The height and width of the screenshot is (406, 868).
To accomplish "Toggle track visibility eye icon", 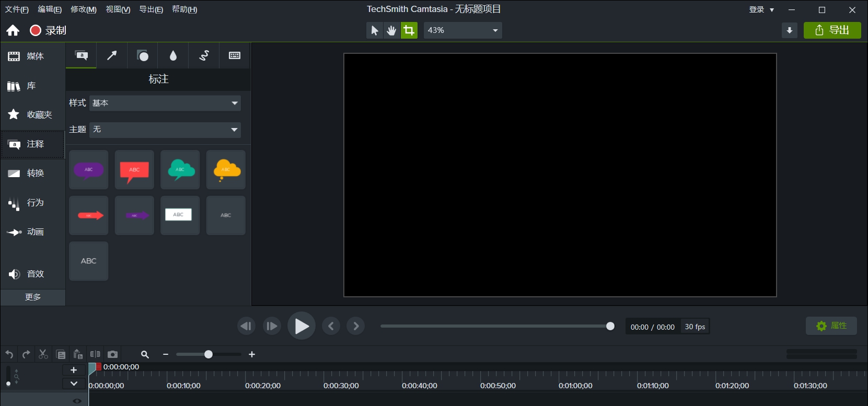I will pos(77,401).
